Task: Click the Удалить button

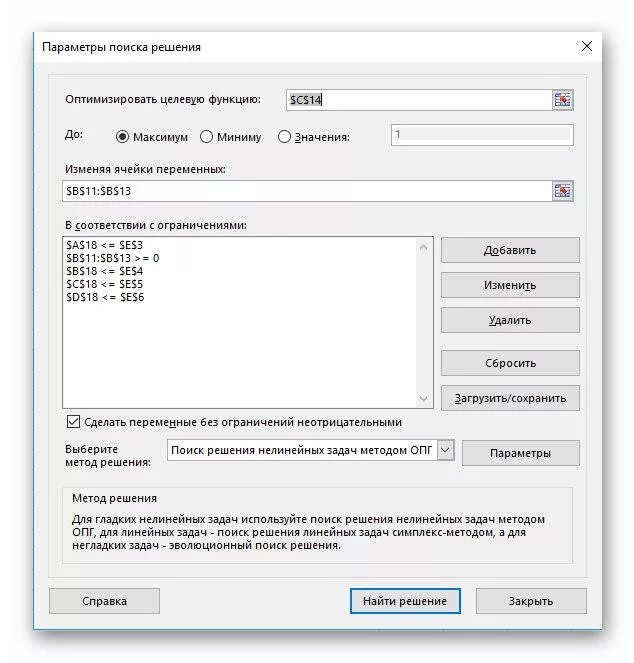Action: point(510,320)
